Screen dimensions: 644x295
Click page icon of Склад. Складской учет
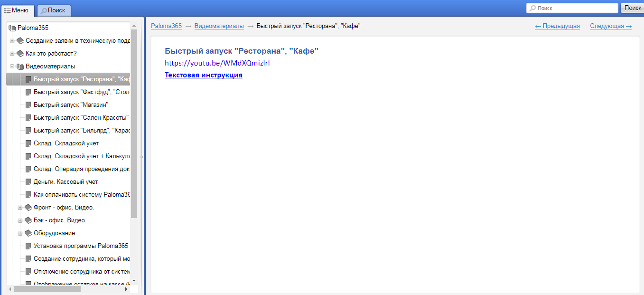tap(28, 143)
